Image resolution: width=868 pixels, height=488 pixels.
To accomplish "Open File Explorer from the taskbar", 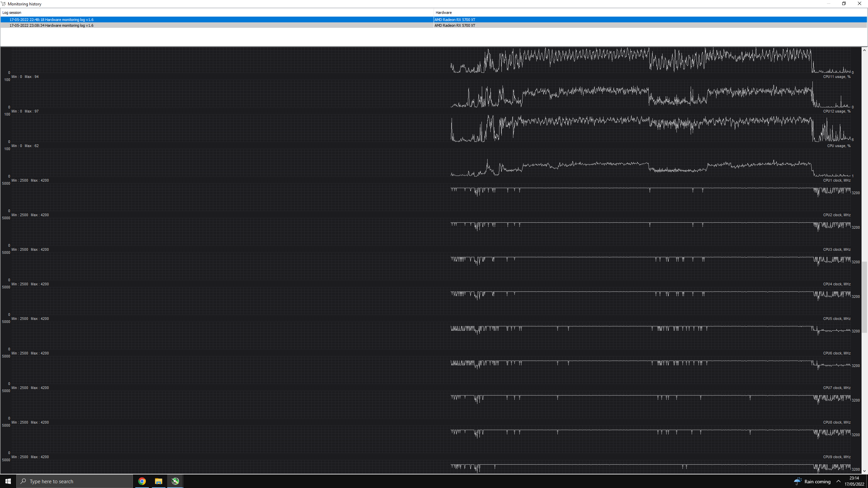I will pyautogui.click(x=158, y=481).
